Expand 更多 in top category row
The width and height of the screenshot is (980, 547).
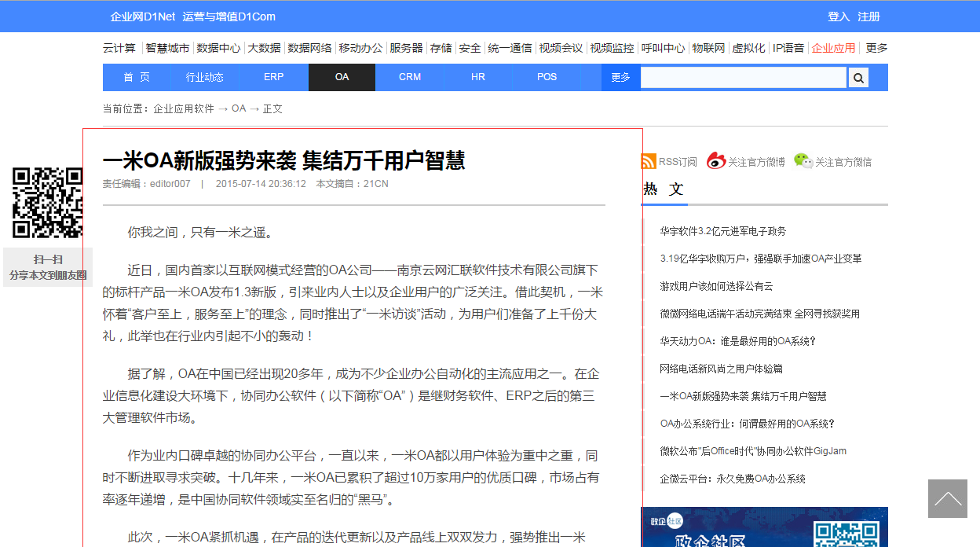[876, 48]
